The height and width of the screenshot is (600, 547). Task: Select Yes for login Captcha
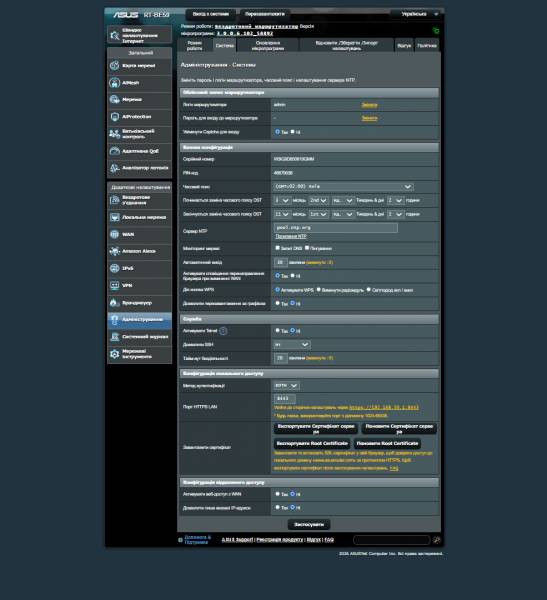(278, 132)
